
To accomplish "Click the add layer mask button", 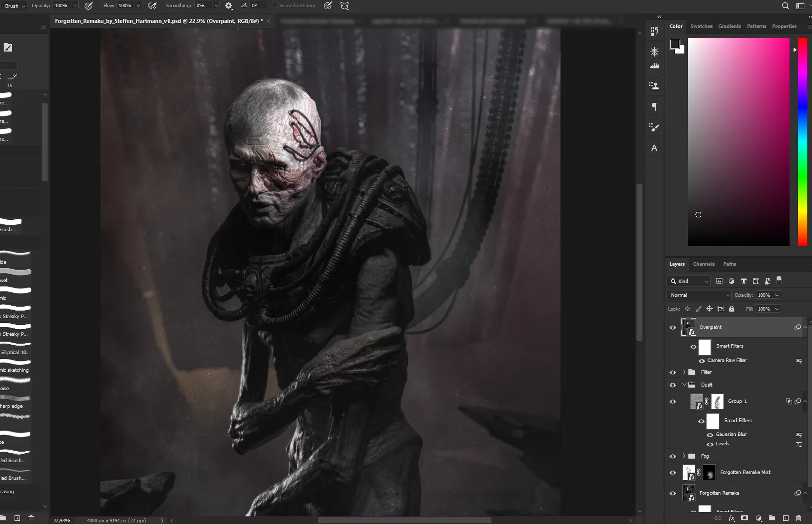I will [745, 518].
